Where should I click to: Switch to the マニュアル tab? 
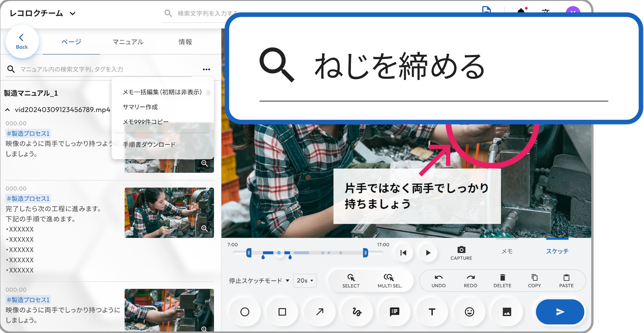[x=128, y=42]
